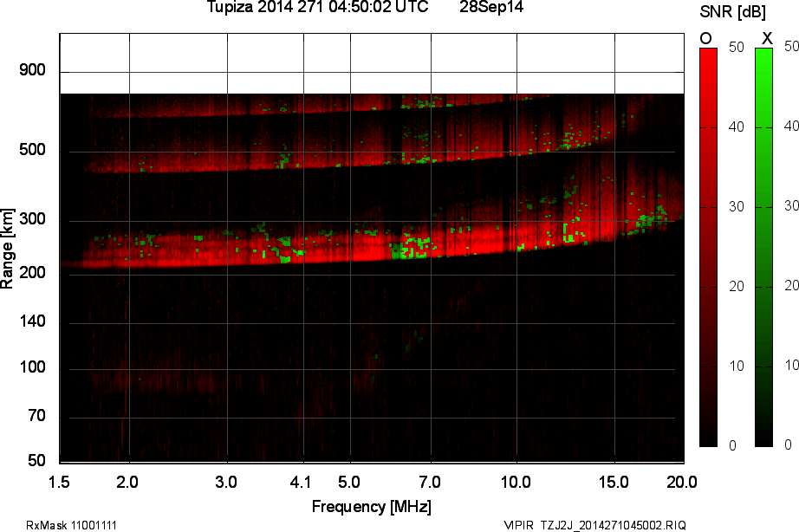The width and height of the screenshot is (799, 532).
Task: Click the bright green X-mode cluster near 7 MHz
Action: coord(410,247)
